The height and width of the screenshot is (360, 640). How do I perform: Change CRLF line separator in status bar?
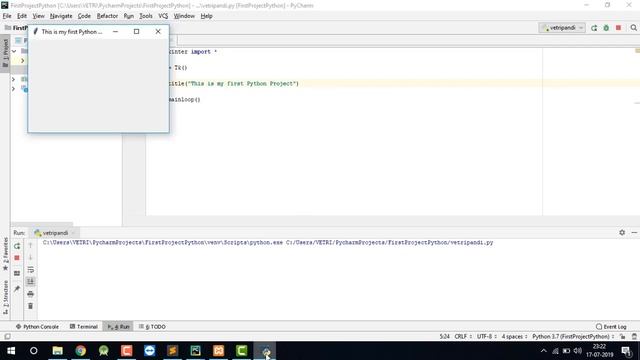(x=463, y=336)
